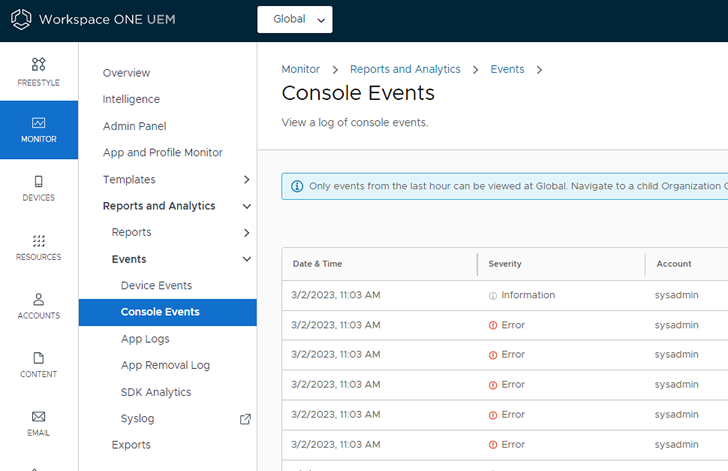
Task: Open the Devices sidebar icon
Action: pyautogui.click(x=39, y=181)
